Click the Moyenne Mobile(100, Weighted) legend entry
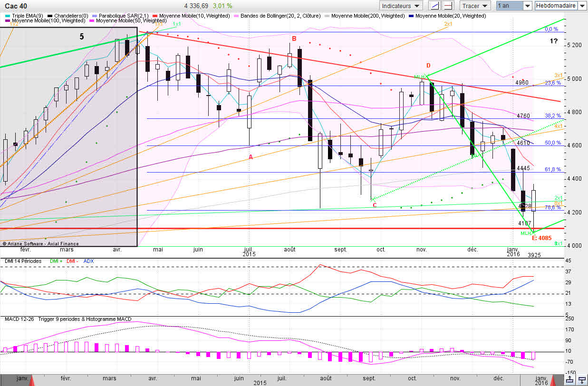 point(46,21)
